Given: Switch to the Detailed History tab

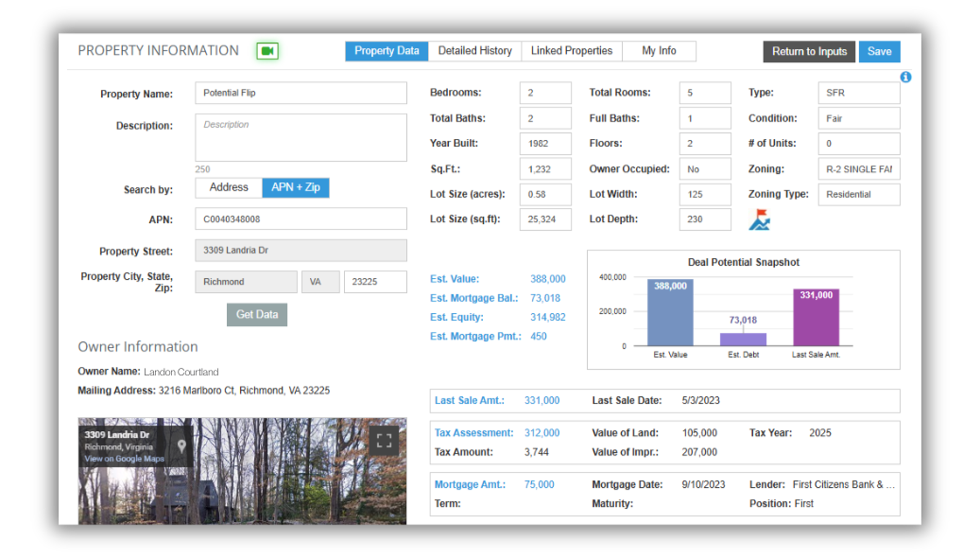Looking at the screenshot, I should click(474, 51).
